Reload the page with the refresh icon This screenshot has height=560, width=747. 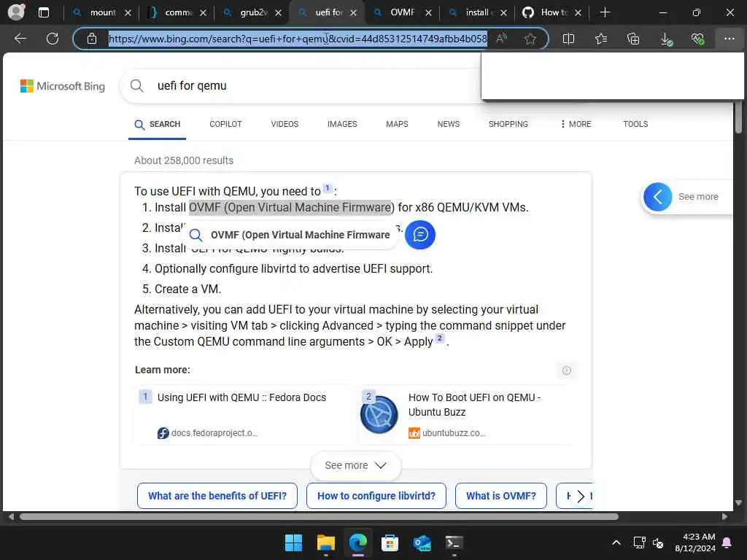pos(53,39)
